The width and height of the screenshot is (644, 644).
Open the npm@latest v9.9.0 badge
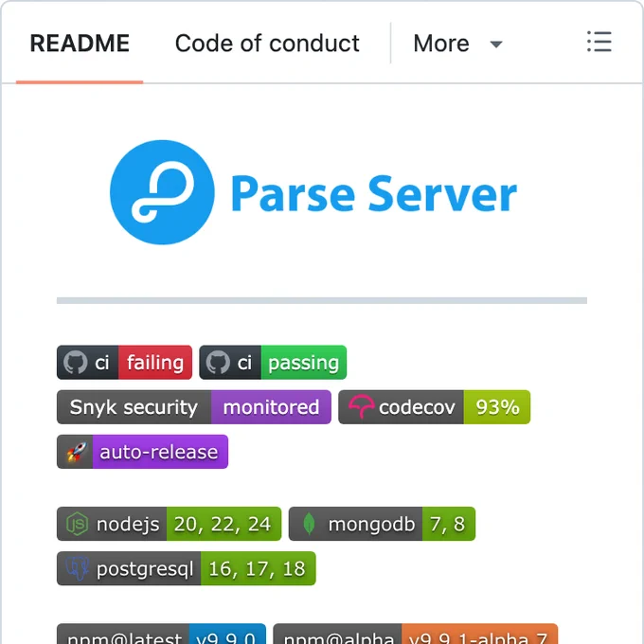point(161,635)
